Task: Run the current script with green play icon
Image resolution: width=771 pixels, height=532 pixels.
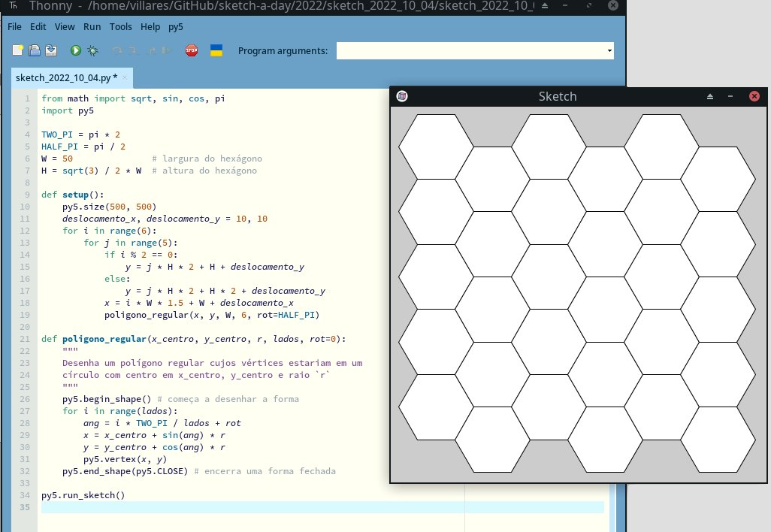Action: click(76, 50)
